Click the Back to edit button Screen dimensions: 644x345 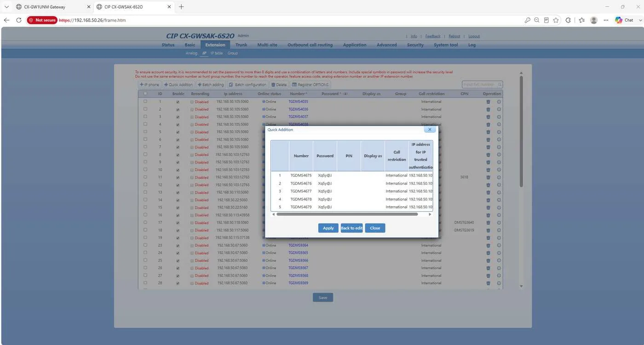tap(351, 228)
